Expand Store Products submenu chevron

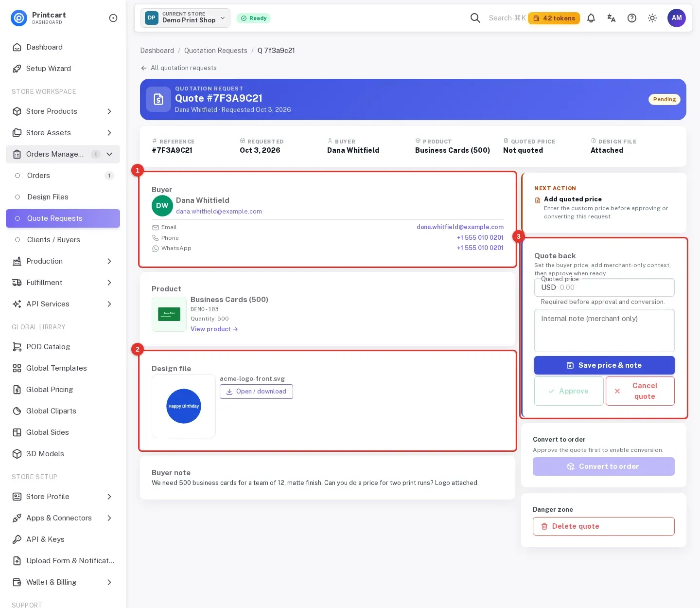point(109,111)
